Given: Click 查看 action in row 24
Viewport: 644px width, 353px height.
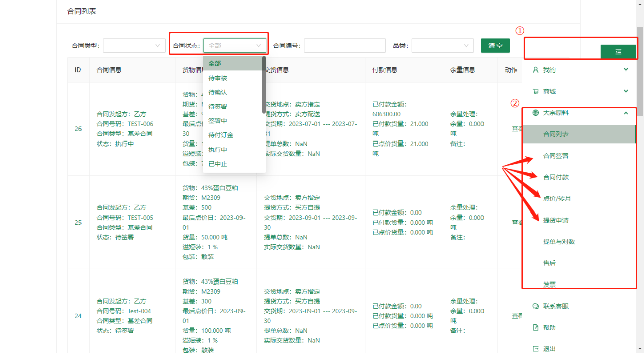Looking at the screenshot, I should click(x=517, y=316).
